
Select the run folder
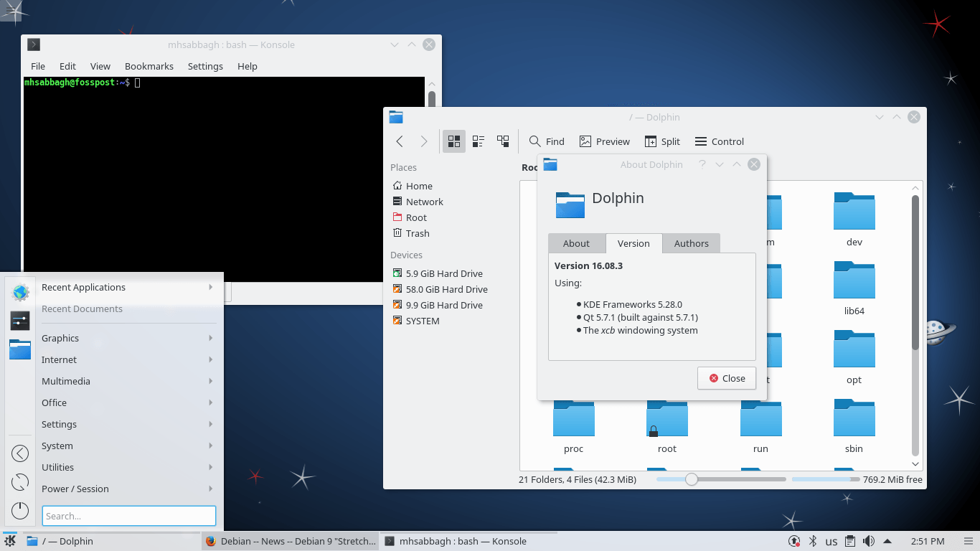click(x=760, y=427)
